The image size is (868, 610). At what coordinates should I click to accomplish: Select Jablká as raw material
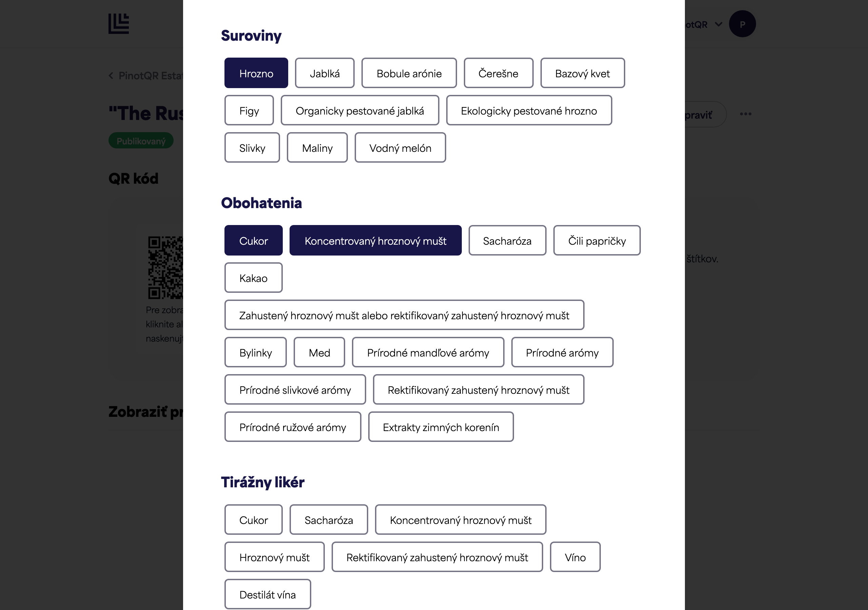[x=325, y=73]
